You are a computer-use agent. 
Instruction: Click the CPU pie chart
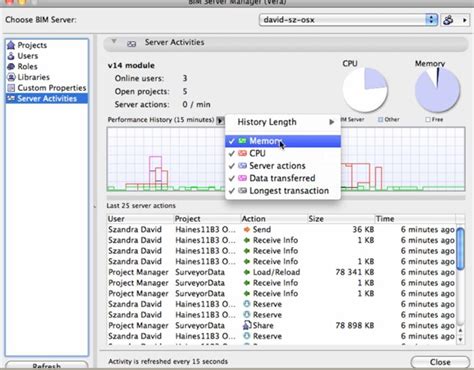365,89
